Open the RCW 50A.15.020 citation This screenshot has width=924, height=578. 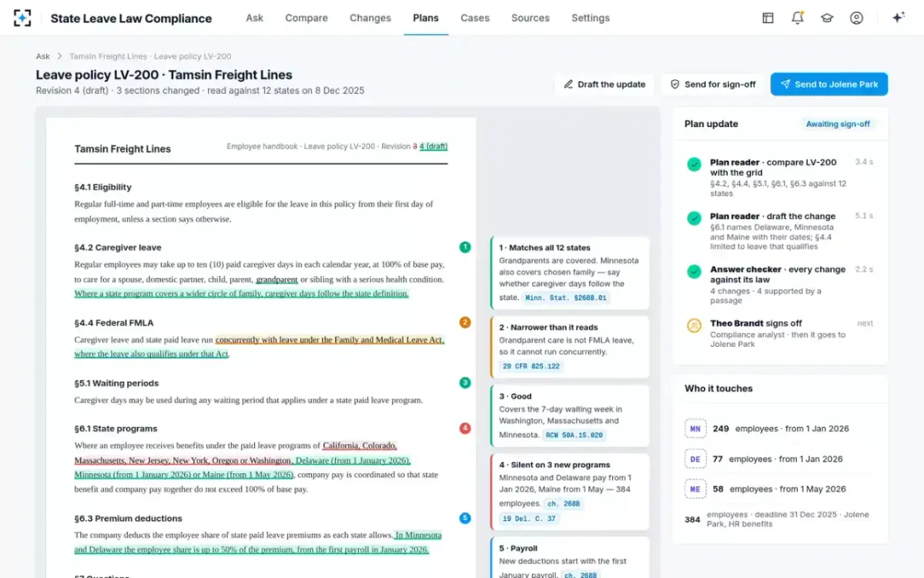point(574,435)
